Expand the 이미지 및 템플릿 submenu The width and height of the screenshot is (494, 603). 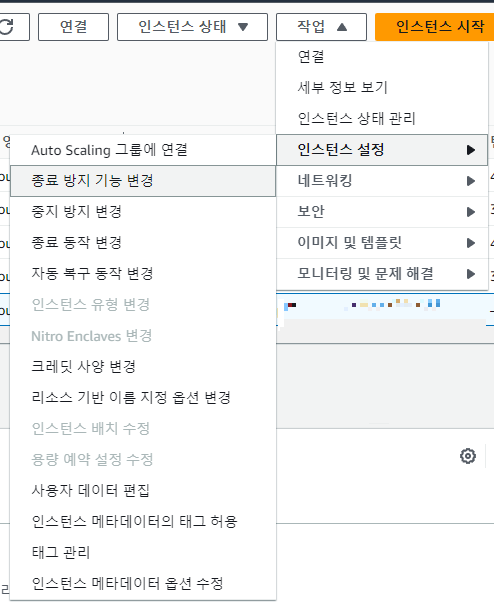(x=382, y=243)
